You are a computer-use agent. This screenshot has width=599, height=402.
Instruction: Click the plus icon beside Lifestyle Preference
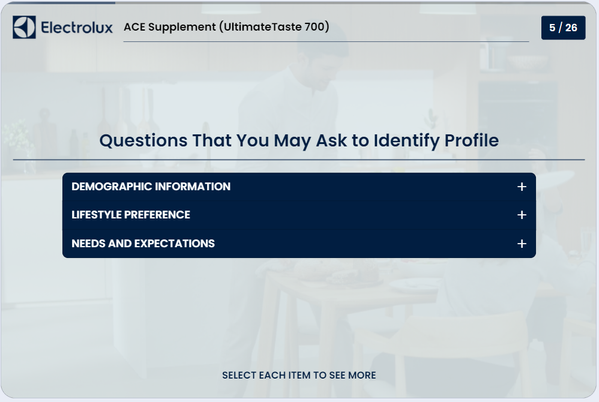(x=521, y=215)
